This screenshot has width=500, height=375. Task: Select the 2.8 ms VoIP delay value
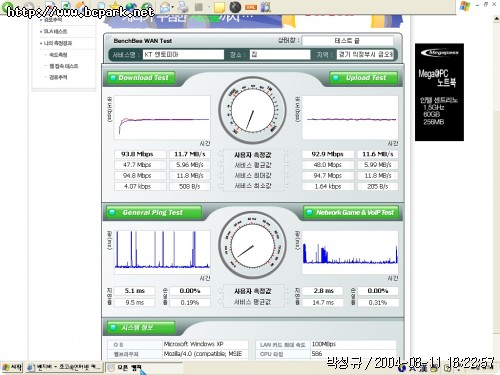tap(323, 291)
